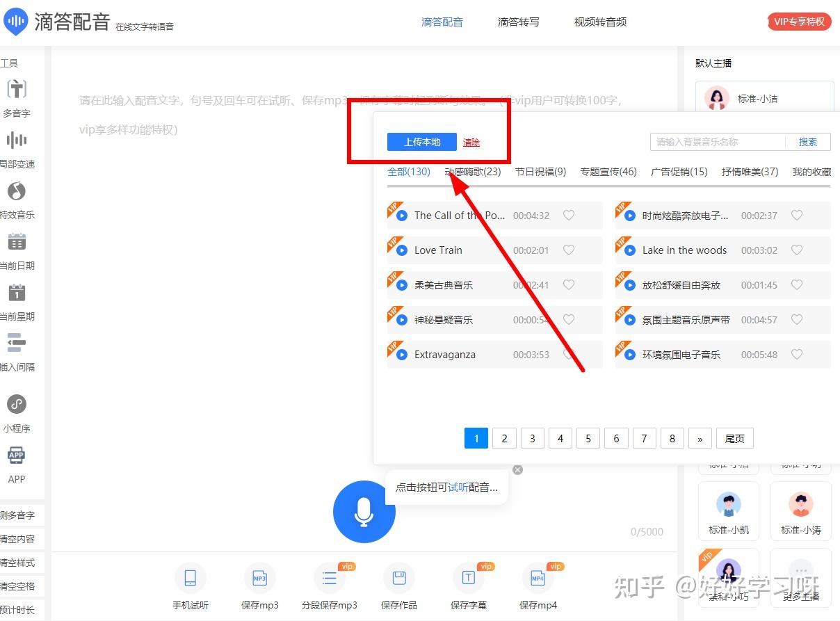This screenshot has height=621, width=840.
Task: Click the blue microphone preview button
Action: pos(364,512)
